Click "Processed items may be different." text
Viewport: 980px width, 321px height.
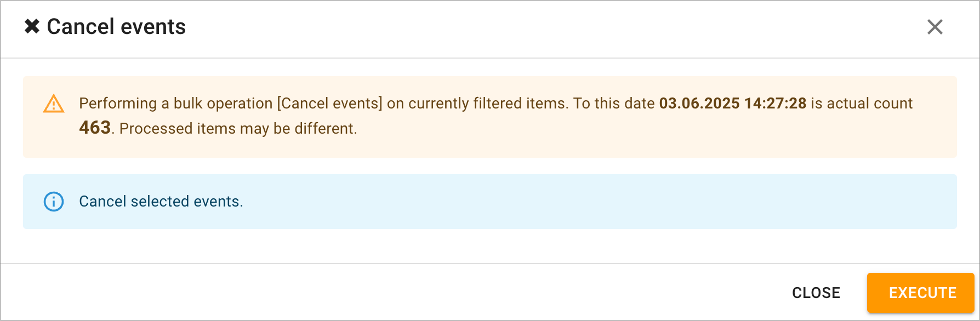(238, 128)
